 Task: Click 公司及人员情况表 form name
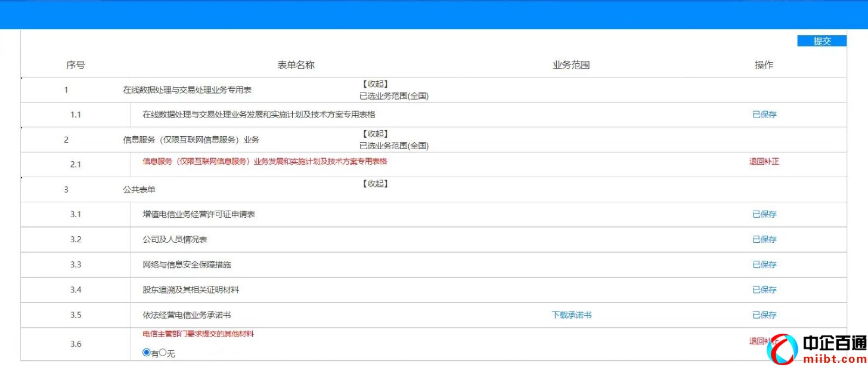(175, 239)
